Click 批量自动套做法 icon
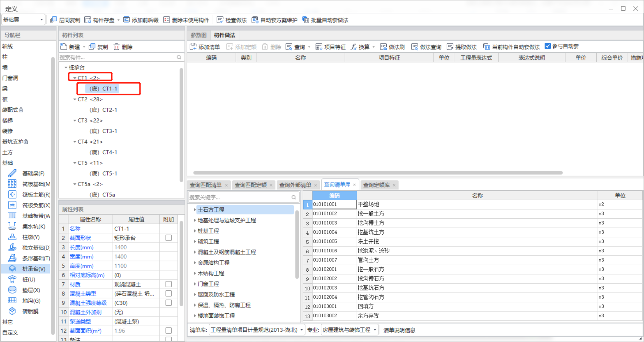This screenshot has width=644, height=342. coord(306,20)
